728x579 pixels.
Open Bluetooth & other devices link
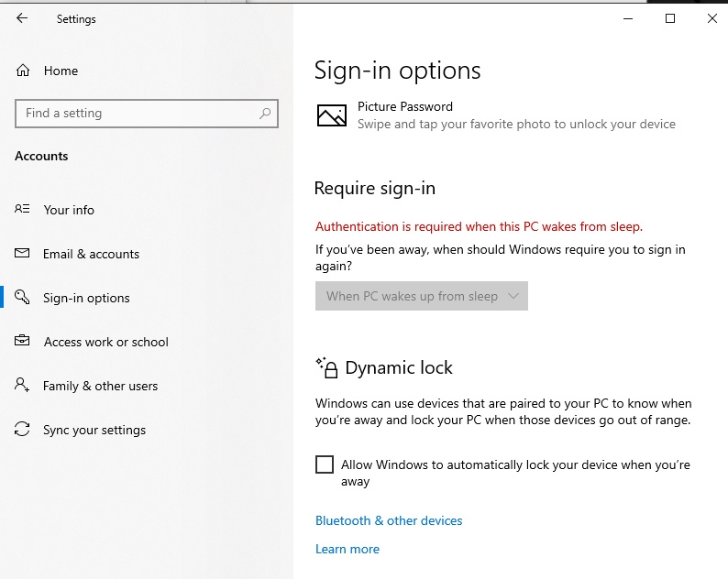tap(389, 520)
